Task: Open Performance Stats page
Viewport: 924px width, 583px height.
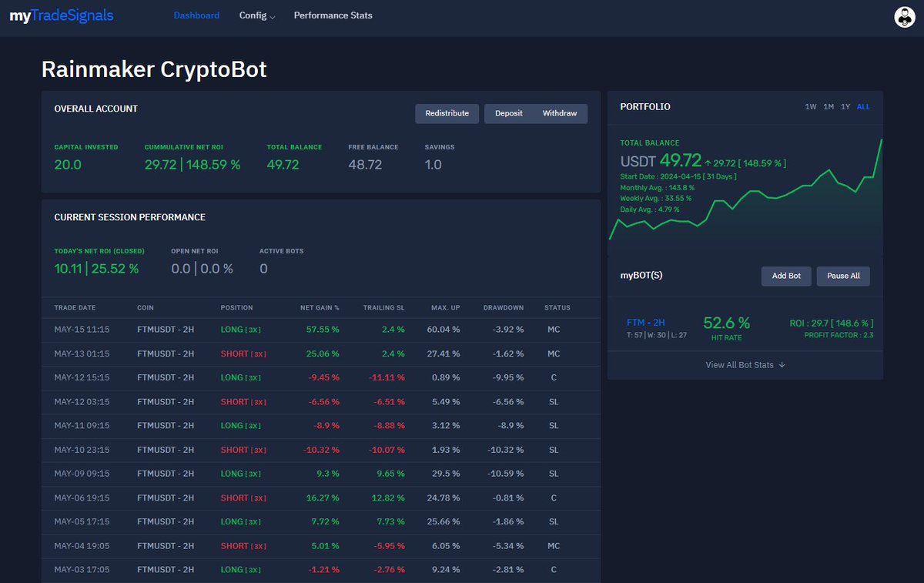Action: point(333,15)
